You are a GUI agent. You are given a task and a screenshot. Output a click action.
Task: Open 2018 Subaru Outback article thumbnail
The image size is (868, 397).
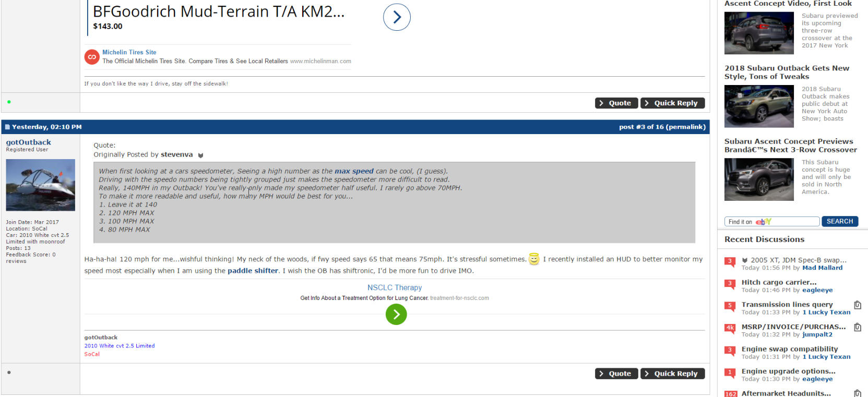pyautogui.click(x=759, y=106)
